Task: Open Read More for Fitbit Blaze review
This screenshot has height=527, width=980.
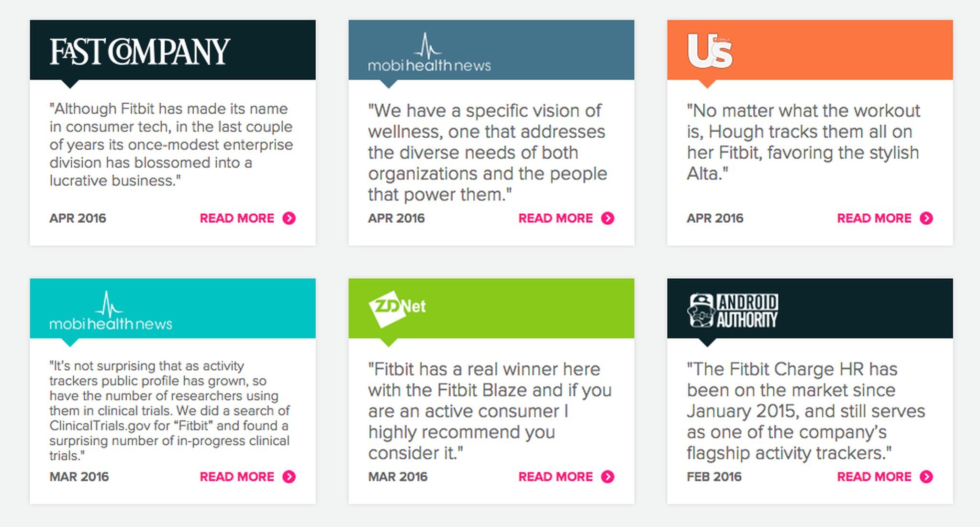Action: 556,477
